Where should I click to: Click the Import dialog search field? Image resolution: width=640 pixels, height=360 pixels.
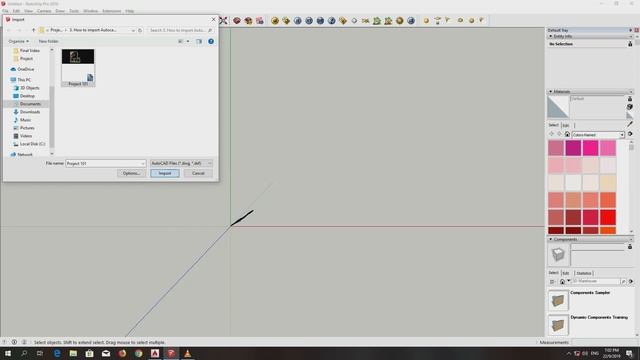(x=180, y=30)
